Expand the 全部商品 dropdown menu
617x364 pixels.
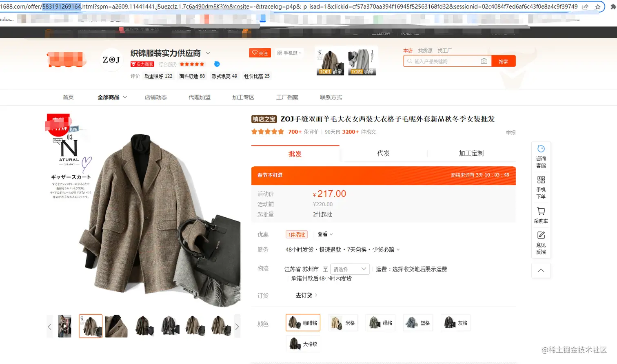click(x=112, y=97)
